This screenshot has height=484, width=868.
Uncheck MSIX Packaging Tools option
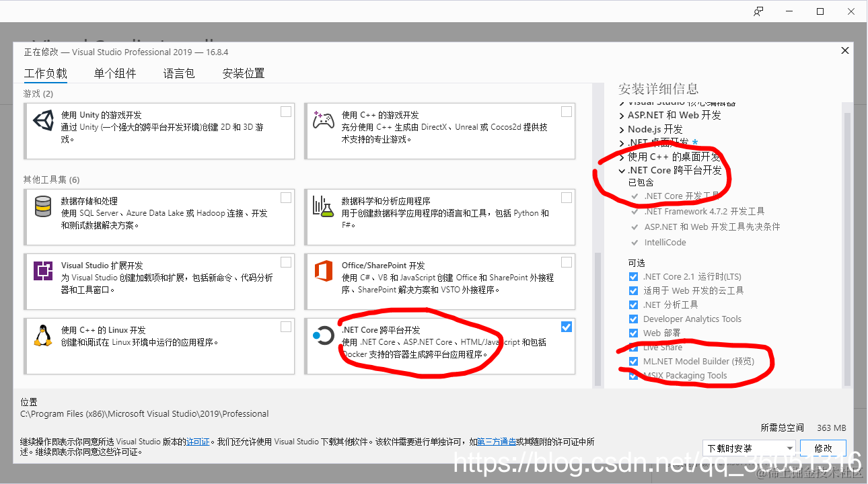coord(633,376)
